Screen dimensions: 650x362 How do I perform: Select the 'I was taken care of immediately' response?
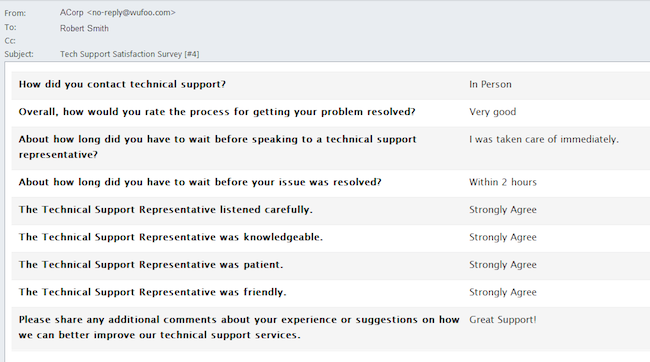[x=543, y=139]
